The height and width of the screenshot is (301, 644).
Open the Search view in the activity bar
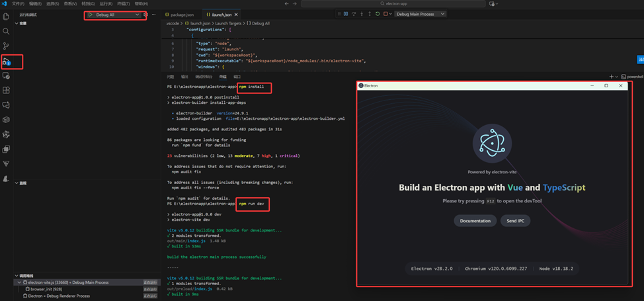click(6, 32)
